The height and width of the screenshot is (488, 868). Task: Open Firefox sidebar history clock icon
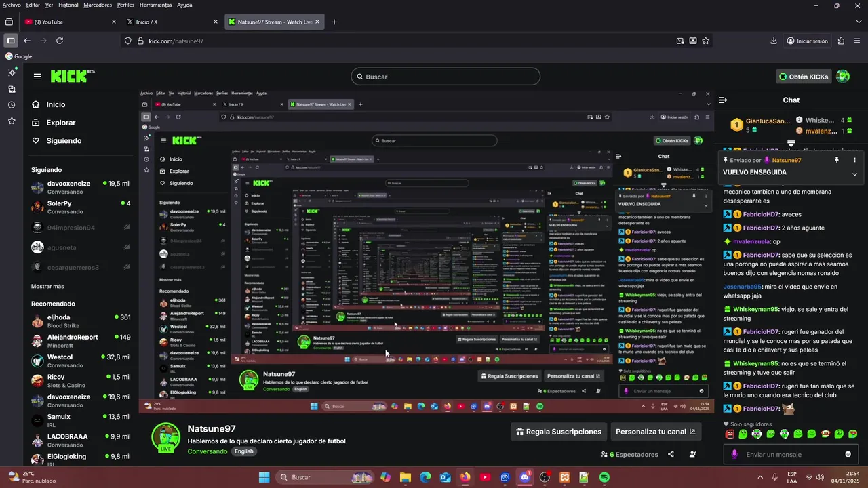click(x=12, y=105)
